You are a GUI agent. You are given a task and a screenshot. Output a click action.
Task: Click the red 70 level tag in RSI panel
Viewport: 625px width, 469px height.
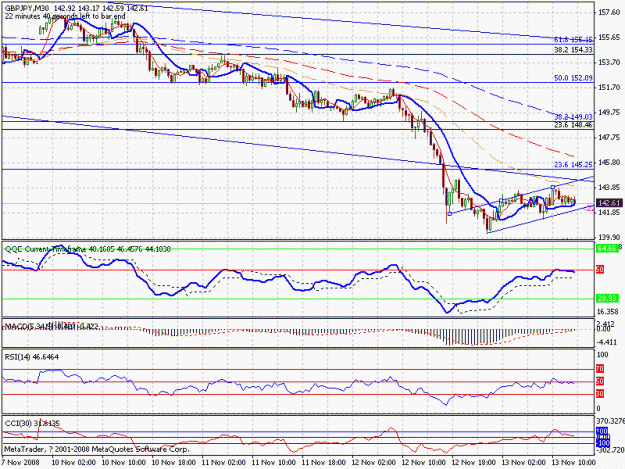[600, 369]
